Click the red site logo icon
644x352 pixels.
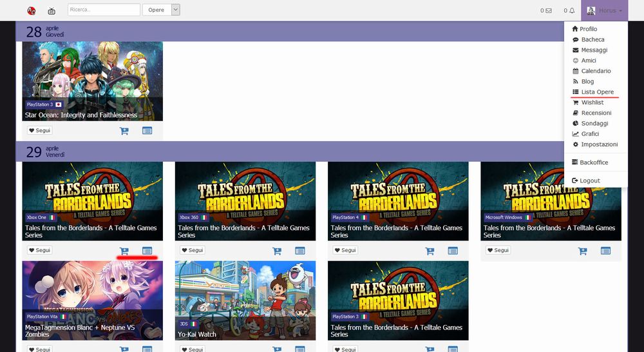point(32,10)
